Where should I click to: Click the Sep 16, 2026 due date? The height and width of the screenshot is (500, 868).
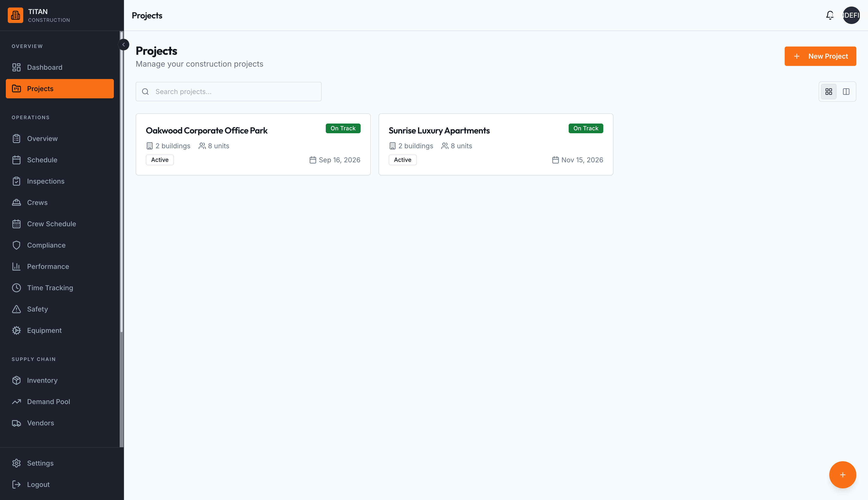[340, 160]
